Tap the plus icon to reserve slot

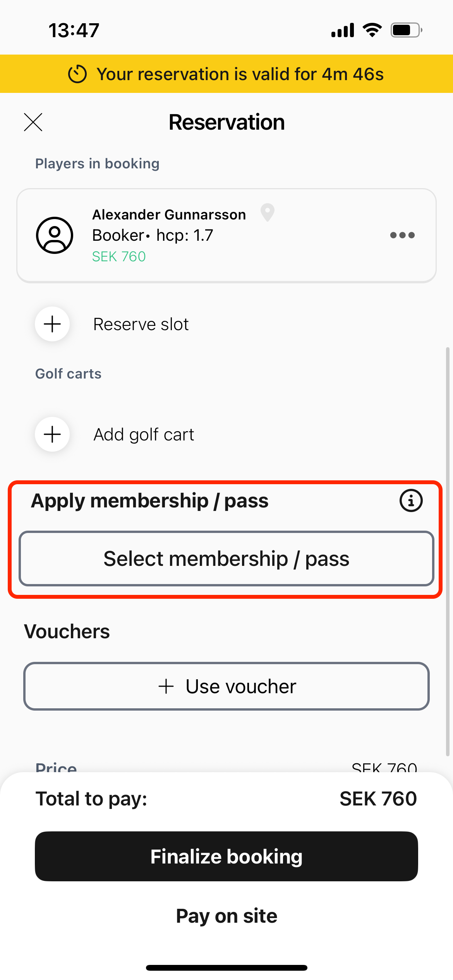coord(52,324)
